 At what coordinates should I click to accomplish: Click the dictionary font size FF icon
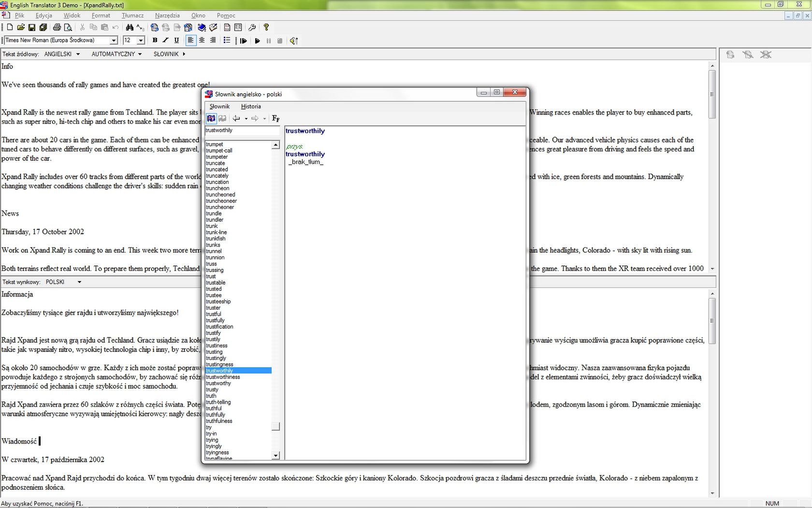coord(275,118)
